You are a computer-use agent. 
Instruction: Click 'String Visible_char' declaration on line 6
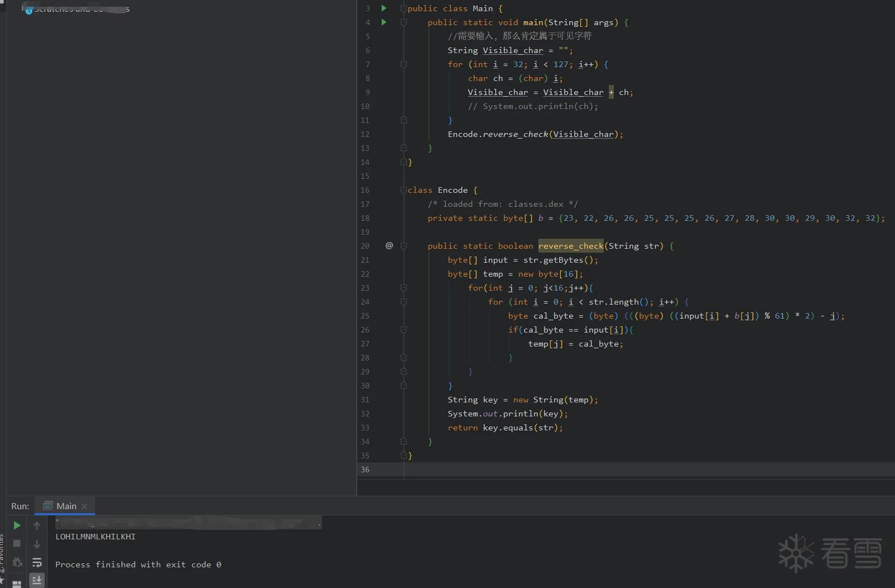(x=495, y=50)
